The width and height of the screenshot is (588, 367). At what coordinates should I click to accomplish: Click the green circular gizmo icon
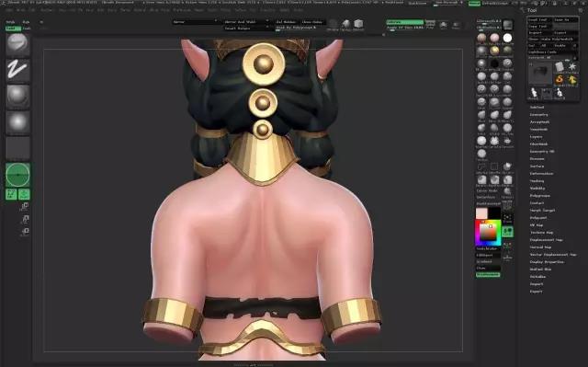(x=17, y=175)
